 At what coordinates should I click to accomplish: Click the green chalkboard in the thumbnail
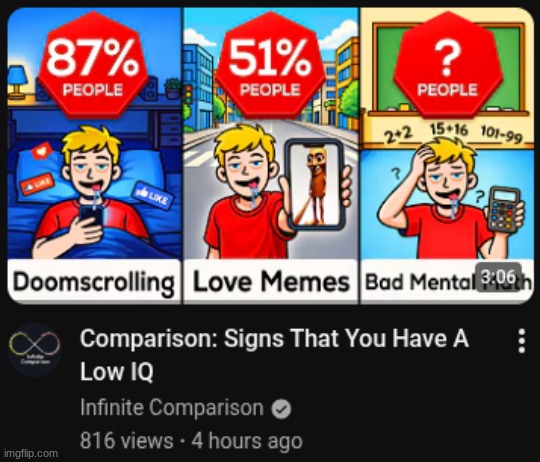click(448, 69)
